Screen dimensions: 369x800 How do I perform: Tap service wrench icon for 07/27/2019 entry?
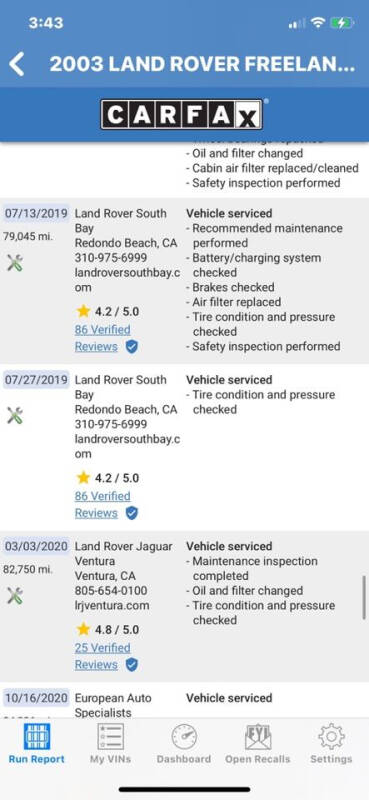tap(15, 415)
